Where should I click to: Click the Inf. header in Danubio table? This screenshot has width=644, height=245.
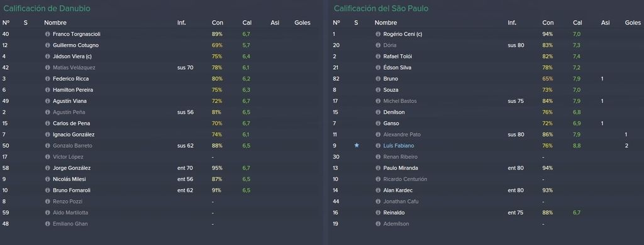click(182, 23)
